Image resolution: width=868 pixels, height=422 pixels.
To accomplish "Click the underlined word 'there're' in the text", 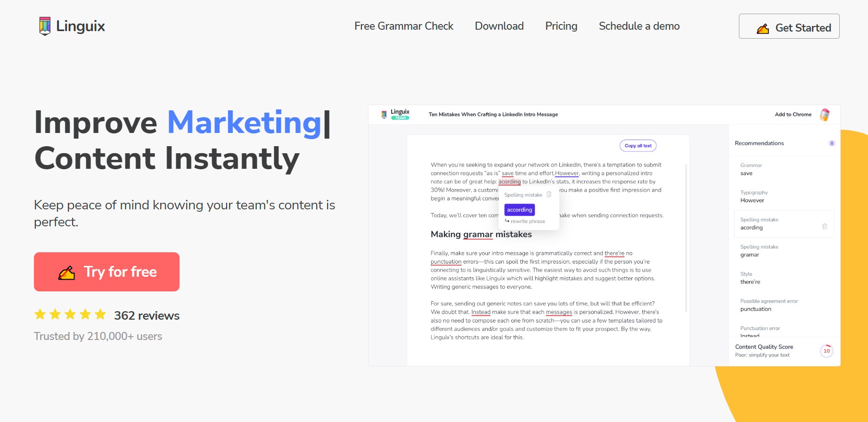I will click(614, 253).
